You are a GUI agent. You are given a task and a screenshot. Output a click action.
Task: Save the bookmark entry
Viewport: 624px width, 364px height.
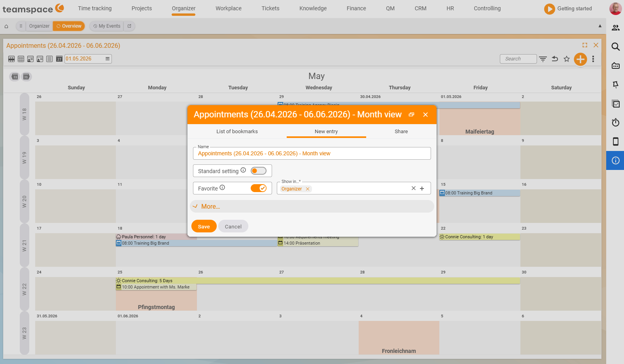click(x=204, y=226)
